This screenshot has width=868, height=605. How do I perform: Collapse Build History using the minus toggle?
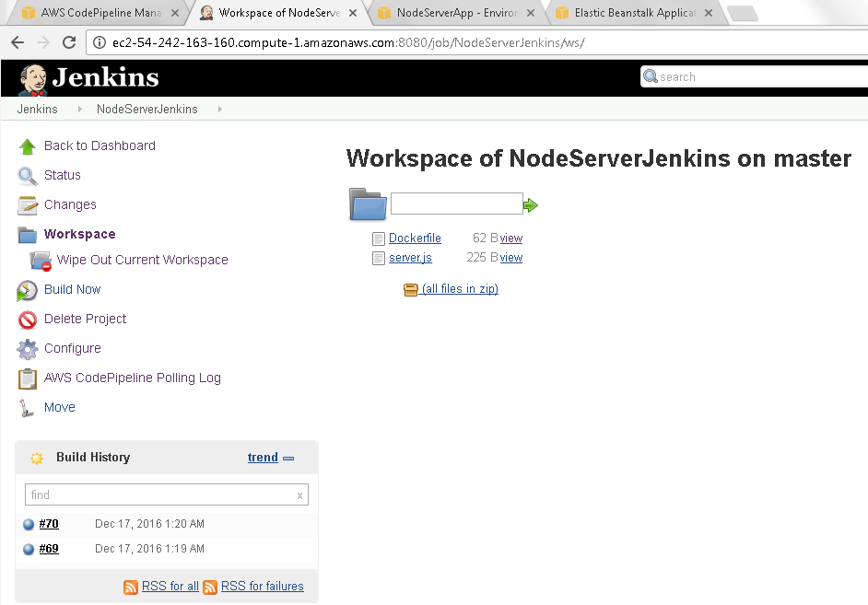[x=288, y=459]
